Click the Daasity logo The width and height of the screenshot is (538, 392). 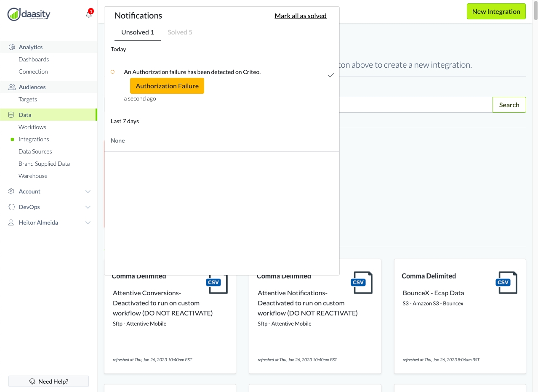click(x=29, y=14)
